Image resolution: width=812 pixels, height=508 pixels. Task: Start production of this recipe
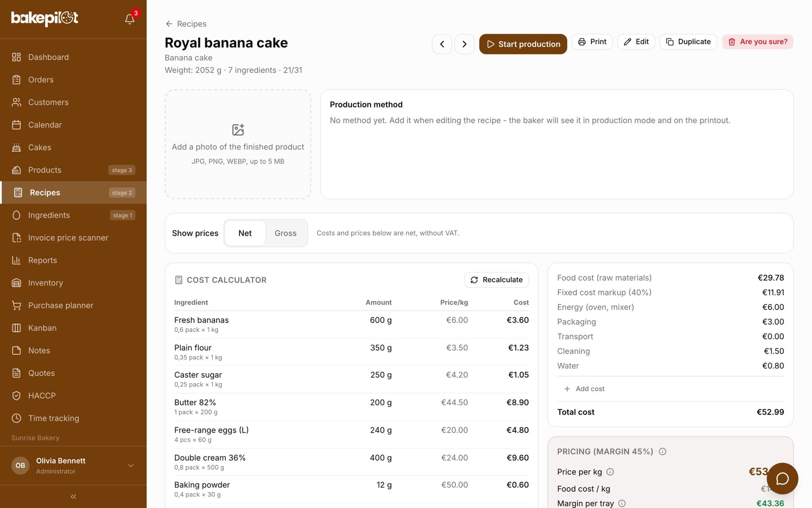pyautogui.click(x=523, y=44)
